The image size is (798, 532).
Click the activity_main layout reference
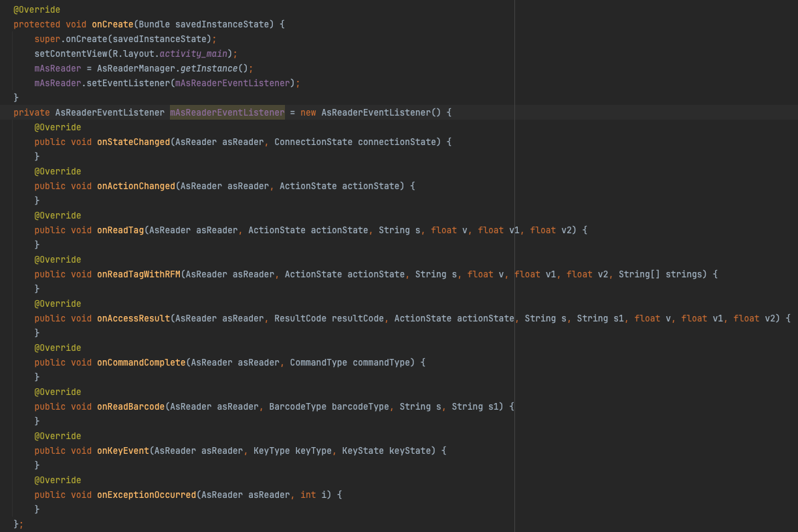(195, 53)
